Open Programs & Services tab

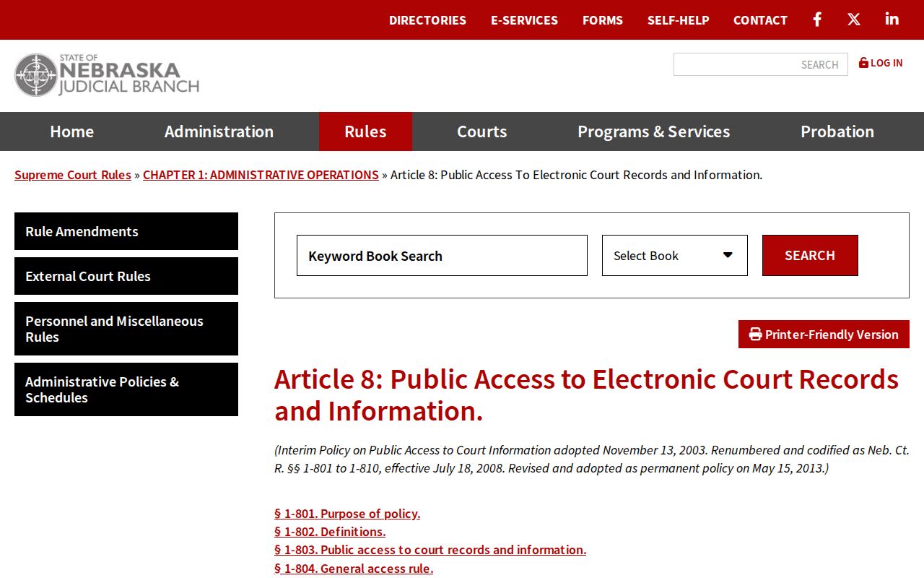[x=653, y=131]
